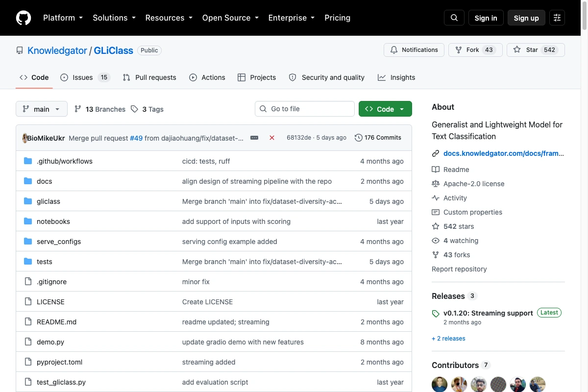The height and width of the screenshot is (392, 588).
Task: View 13 Branches link
Action: (x=100, y=109)
